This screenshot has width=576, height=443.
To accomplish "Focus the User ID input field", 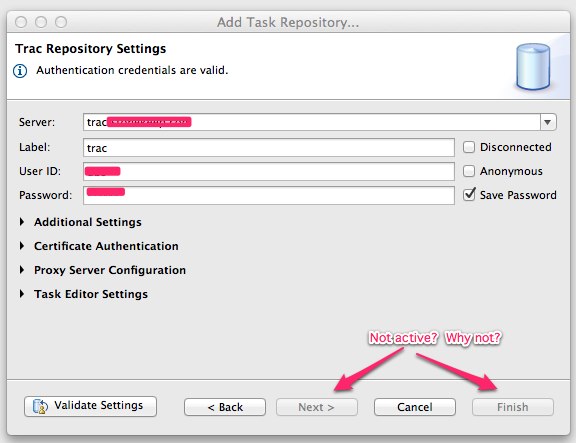I will coord(269,172).
